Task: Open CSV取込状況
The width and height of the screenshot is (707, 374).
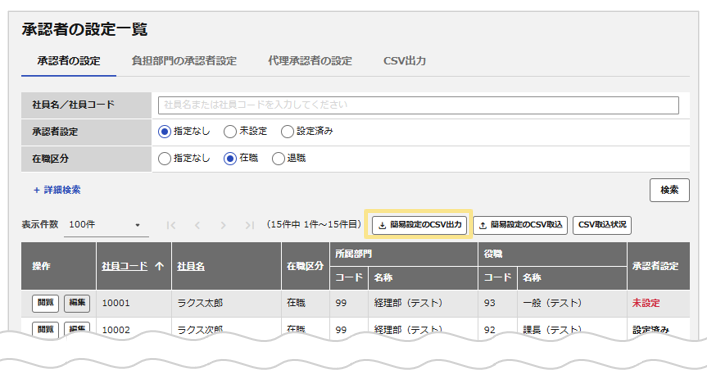Action: (x=602, y=225)
